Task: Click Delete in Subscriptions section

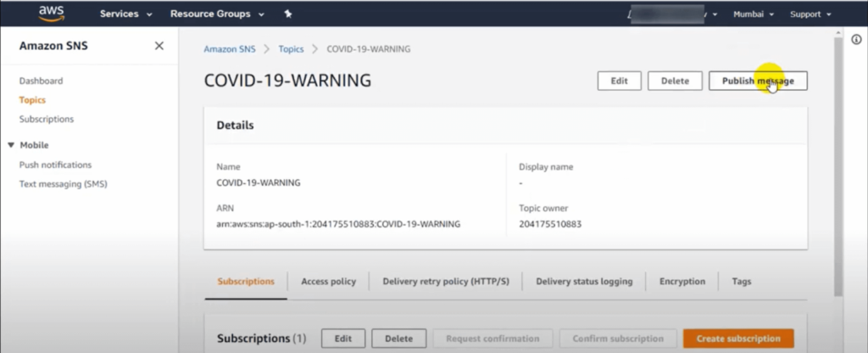Action: [398, 339]
